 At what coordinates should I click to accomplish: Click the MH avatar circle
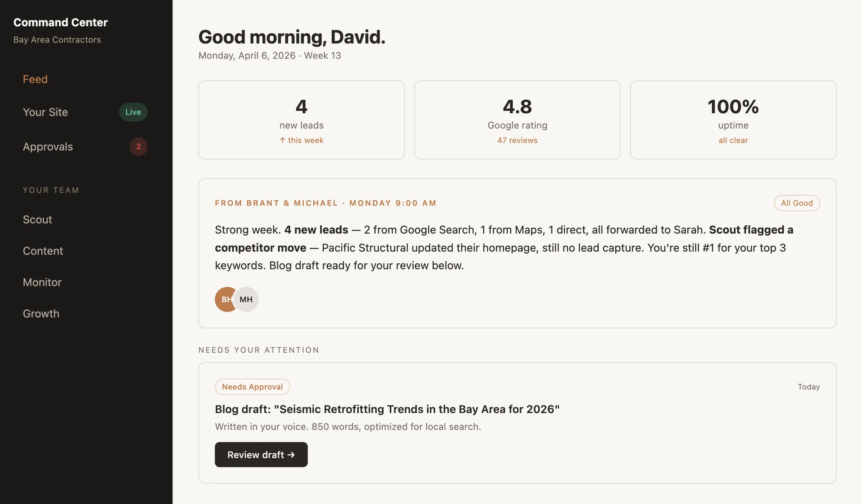point(247,299)
